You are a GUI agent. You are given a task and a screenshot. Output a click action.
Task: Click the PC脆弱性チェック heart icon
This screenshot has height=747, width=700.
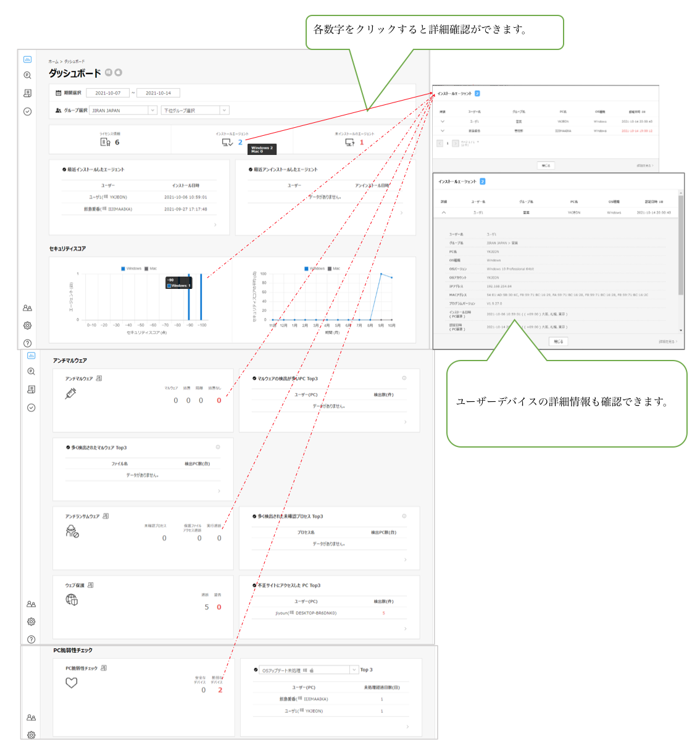click(x=72, y=683)
